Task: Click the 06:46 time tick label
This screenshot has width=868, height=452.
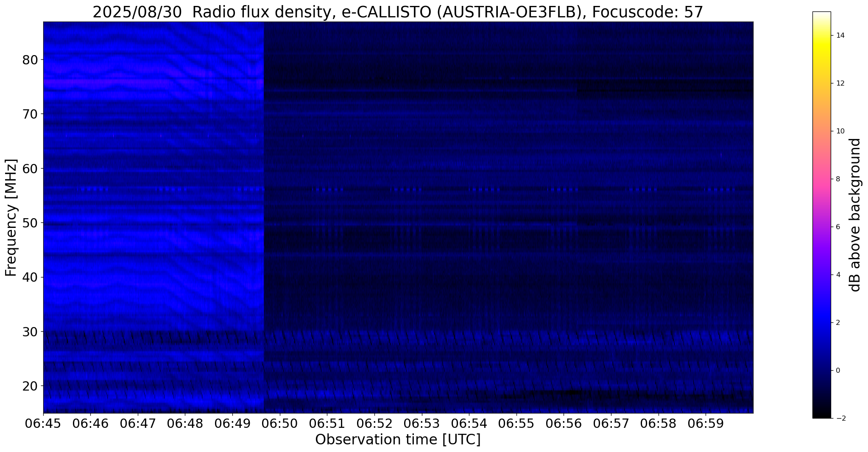Action: [90, 424]
